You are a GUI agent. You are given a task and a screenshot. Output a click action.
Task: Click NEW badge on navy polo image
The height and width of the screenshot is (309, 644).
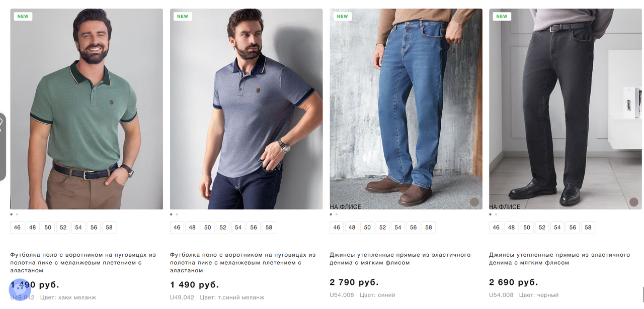tap(183, 17)
